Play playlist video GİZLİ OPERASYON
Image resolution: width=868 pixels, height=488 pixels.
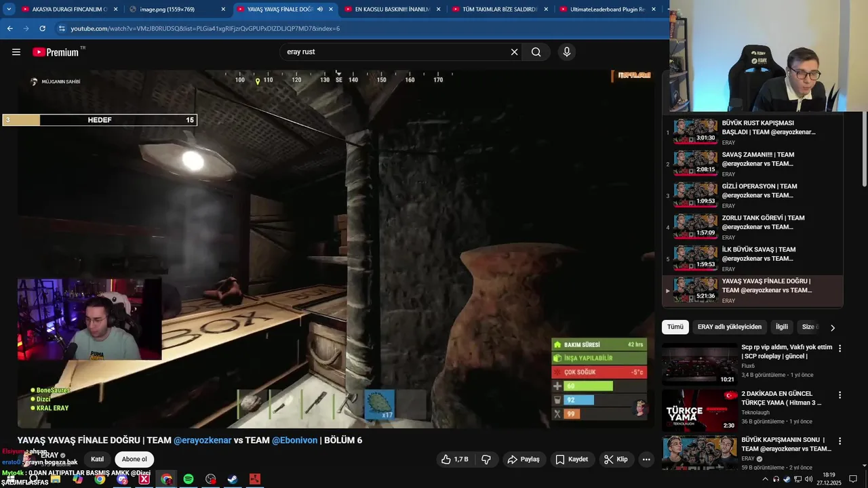(x=753, y=196)
